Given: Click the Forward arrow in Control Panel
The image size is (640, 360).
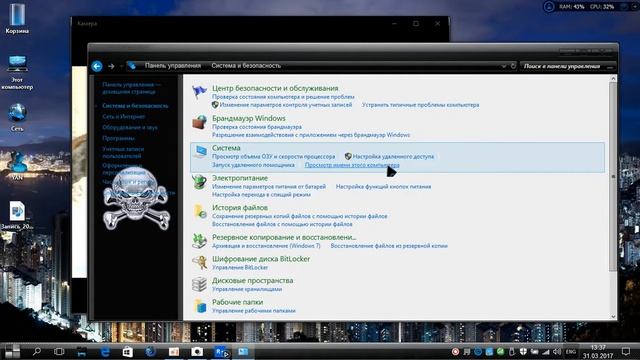Looking at the screenshot, I should point(111,66).
